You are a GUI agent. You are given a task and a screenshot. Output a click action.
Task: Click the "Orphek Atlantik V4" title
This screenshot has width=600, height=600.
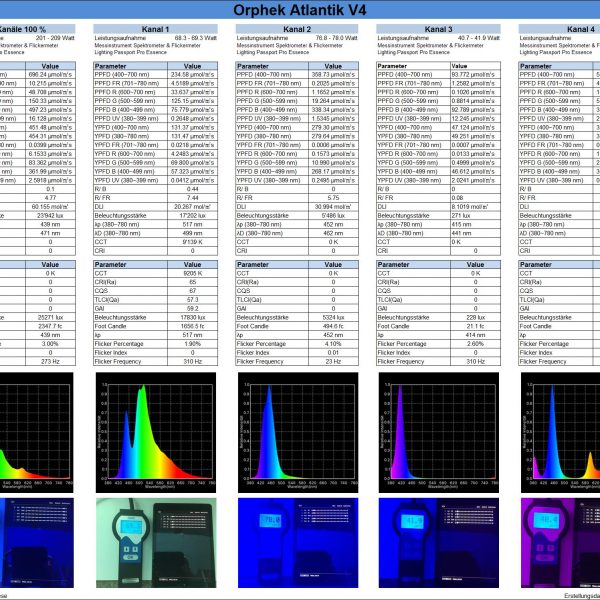(300, 10)
